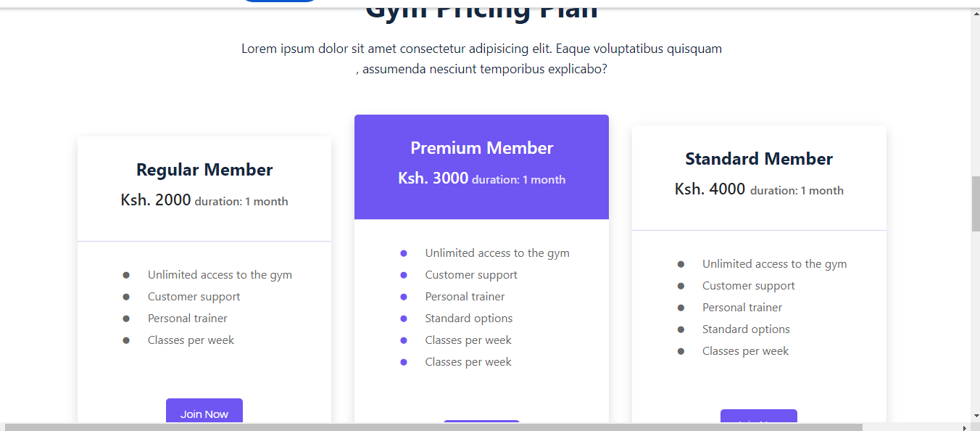Click the Regular Member heading
This screenshot has height=431, width=980.
(204, 169)
